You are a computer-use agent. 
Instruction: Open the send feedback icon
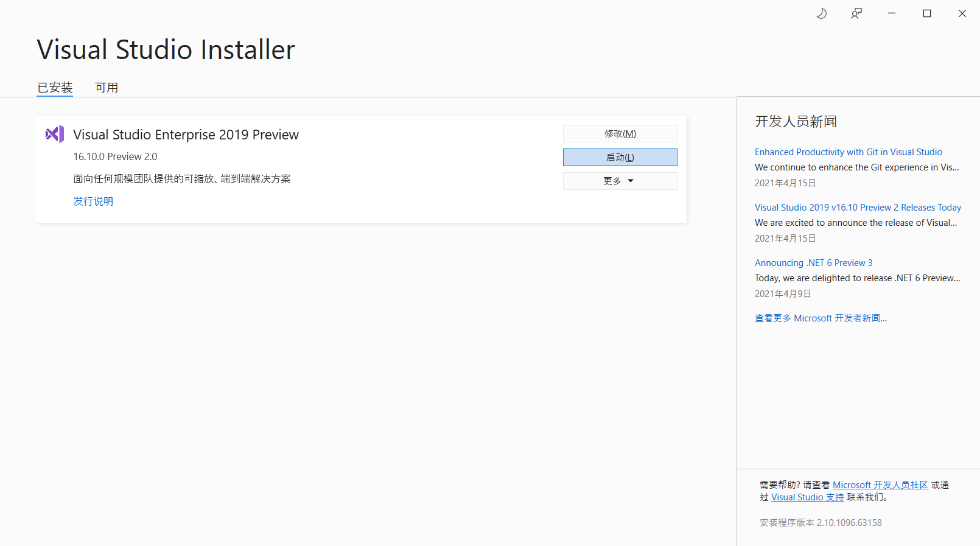(856, 13)
